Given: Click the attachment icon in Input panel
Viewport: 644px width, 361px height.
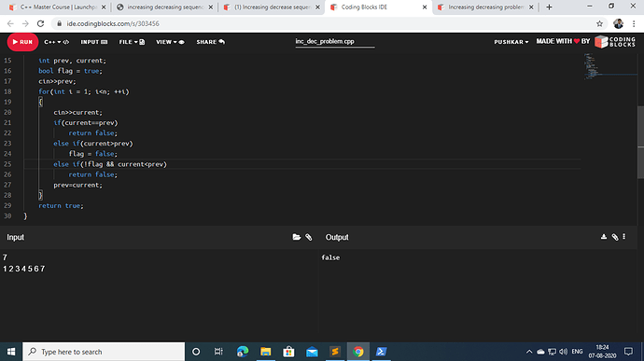Looking at the screenshot, I should (308, 237).
